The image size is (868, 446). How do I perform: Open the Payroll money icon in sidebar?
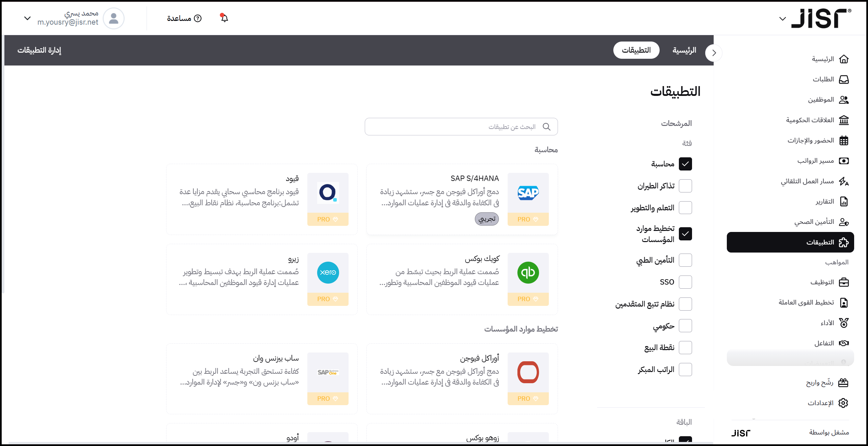click(844, 161)
